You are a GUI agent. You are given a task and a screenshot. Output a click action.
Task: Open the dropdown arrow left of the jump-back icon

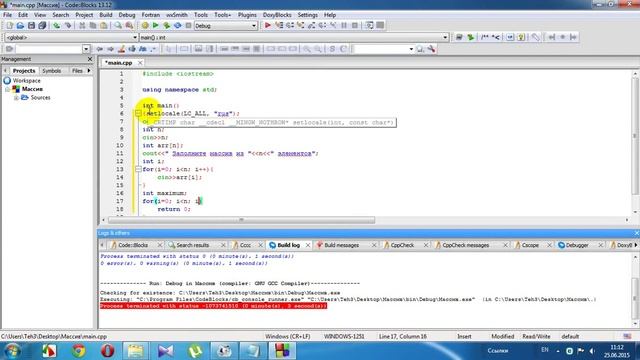(86, 49)
